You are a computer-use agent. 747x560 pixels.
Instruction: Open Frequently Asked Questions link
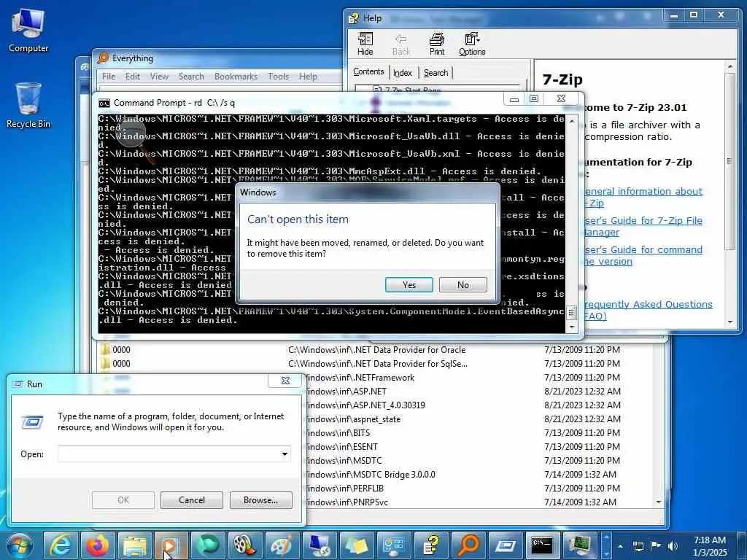[648, 310]
